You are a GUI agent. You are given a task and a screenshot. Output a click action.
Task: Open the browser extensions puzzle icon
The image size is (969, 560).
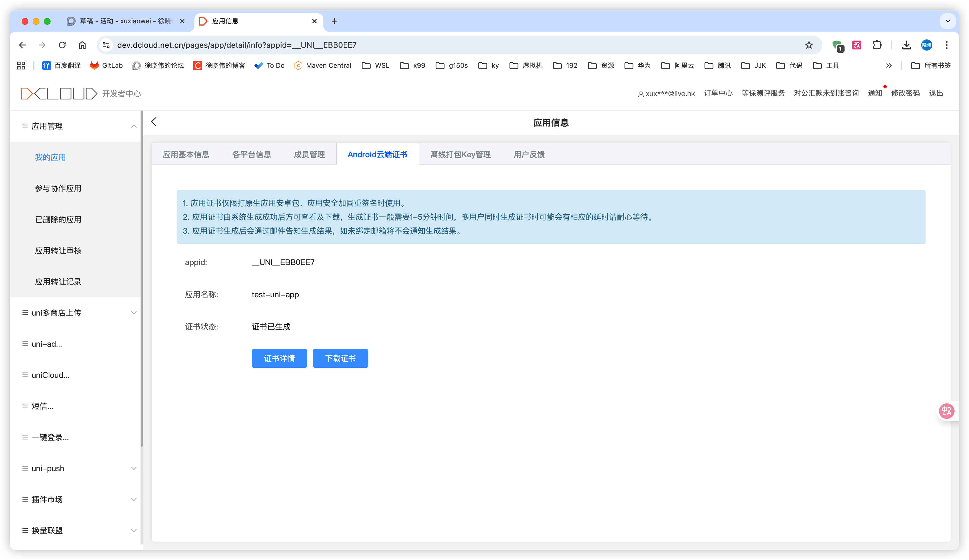point(877,45)
